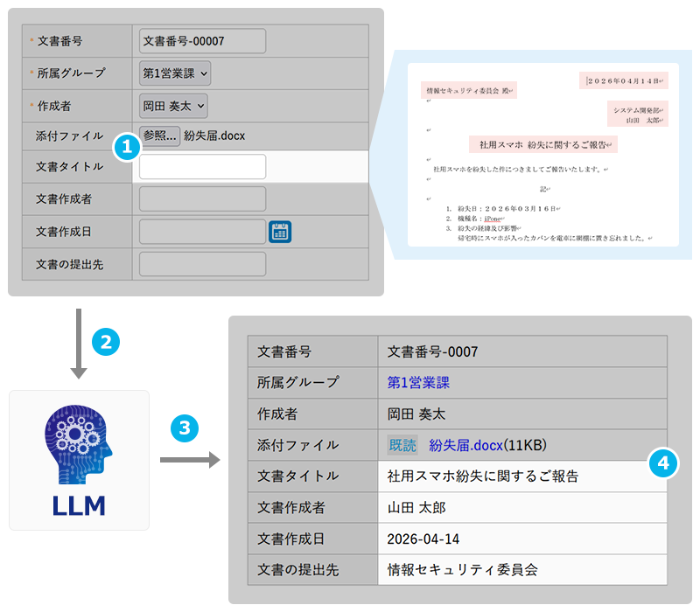Click the 文書作成者 input field
Image resolution: width=700 pixels, height=612 pixels.
coord(202,199)
